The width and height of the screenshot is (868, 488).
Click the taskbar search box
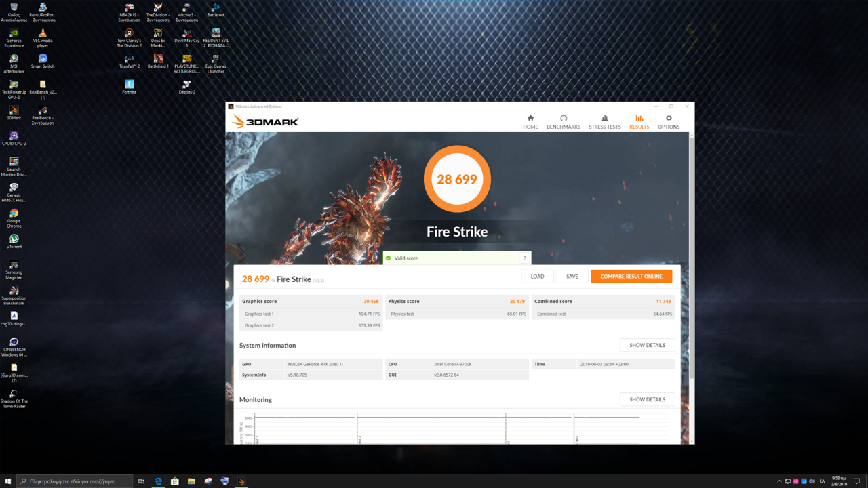75,481
